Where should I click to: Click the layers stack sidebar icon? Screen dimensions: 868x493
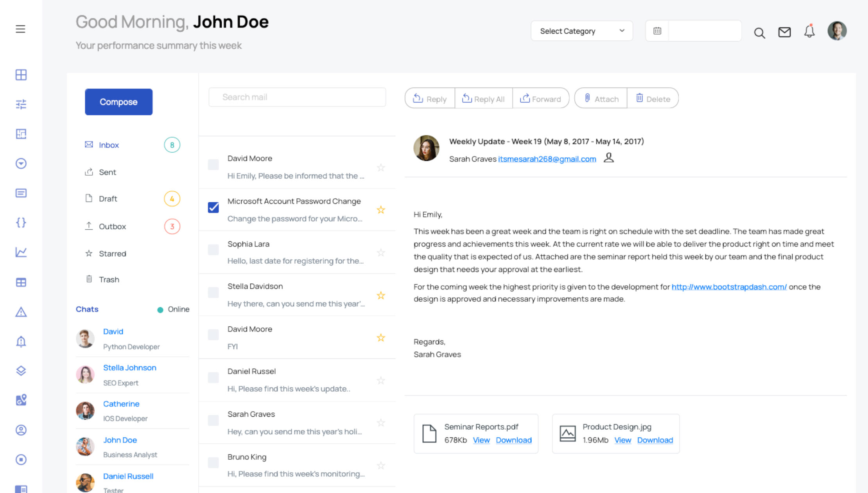[x=21, y=371]
